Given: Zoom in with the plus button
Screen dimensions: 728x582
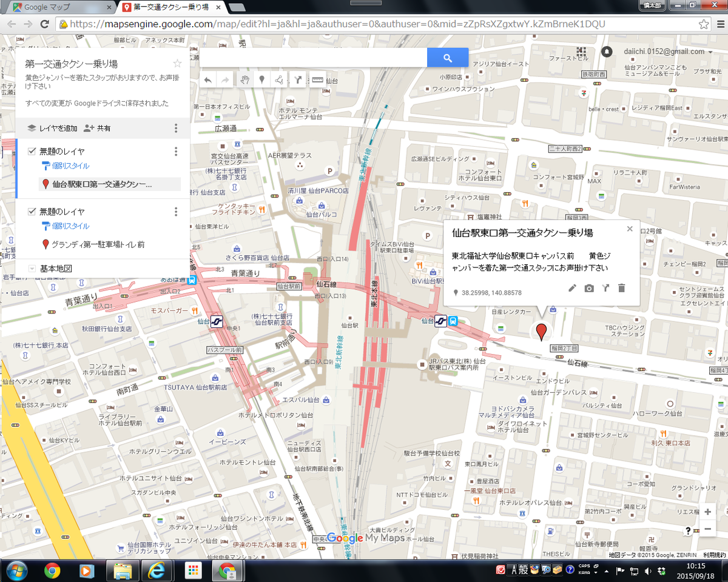Looking at the screenshot, I should click(x=707, y=512).
